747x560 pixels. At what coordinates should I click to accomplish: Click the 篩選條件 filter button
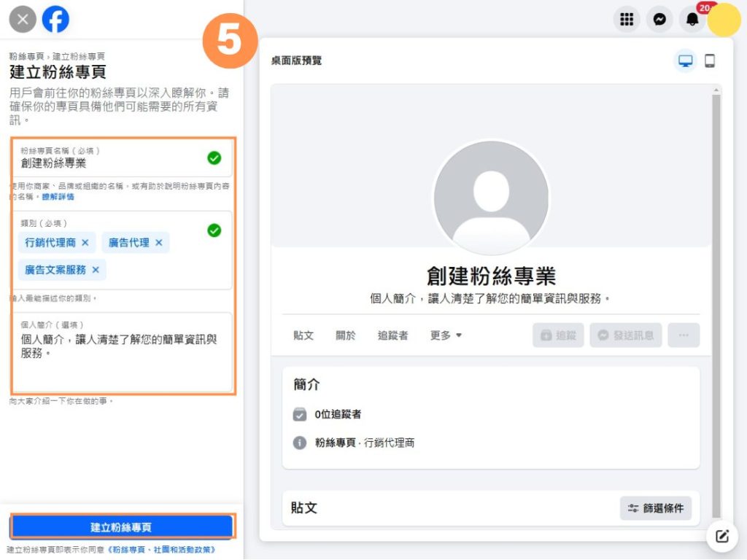pos(656,508)
